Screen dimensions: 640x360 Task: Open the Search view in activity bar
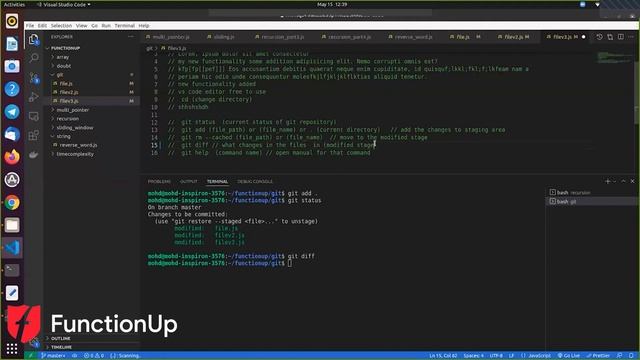point(33,58)
